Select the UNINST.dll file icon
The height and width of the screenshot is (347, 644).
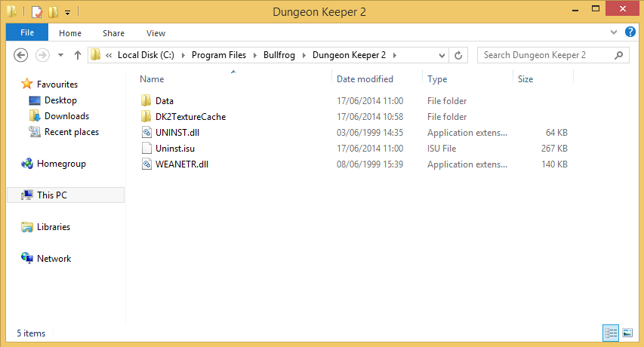click(146, 133)
